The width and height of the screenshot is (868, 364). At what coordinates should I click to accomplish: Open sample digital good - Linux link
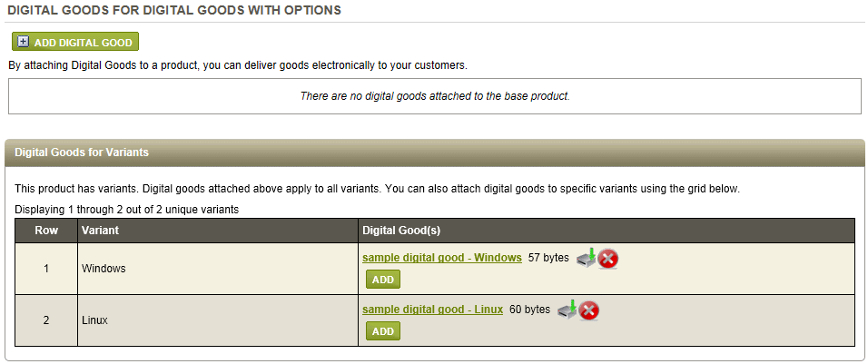point(432,310)
